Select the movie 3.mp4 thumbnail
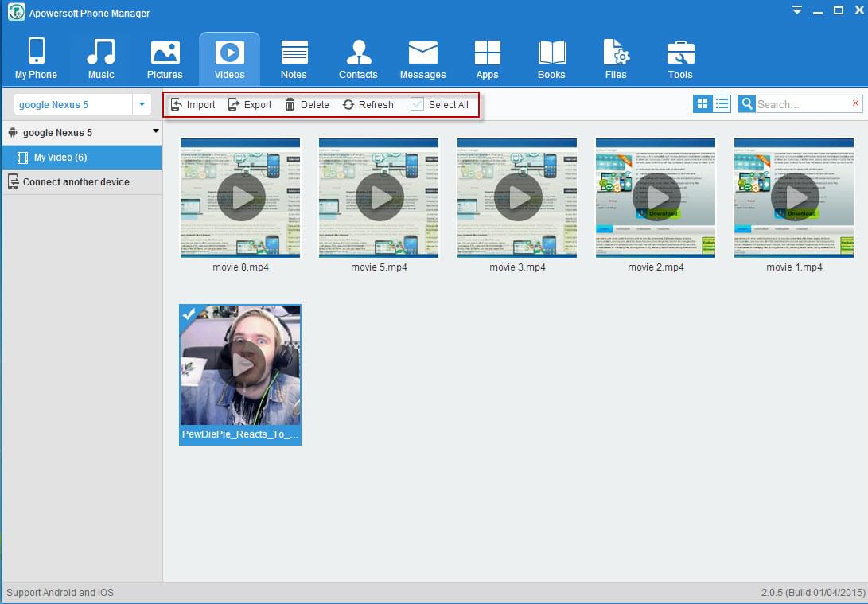The height and width of the screenshot is (604, 868). point(517,197)
